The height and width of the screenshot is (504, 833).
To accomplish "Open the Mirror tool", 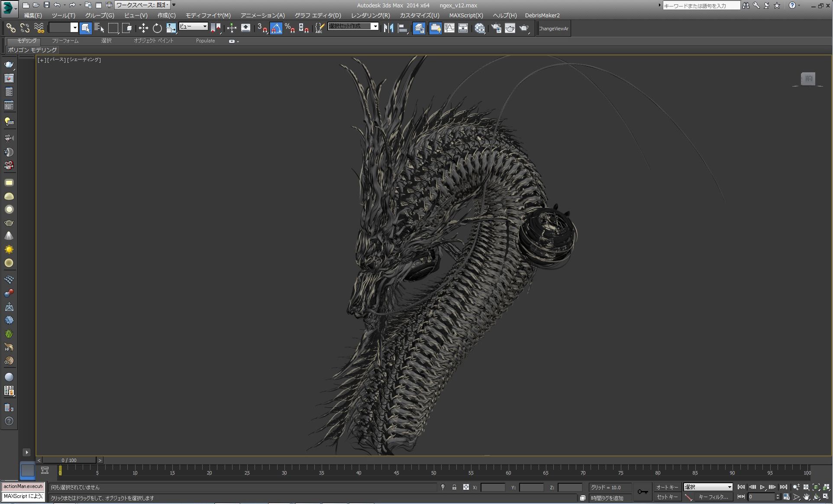I will [388, 28].
